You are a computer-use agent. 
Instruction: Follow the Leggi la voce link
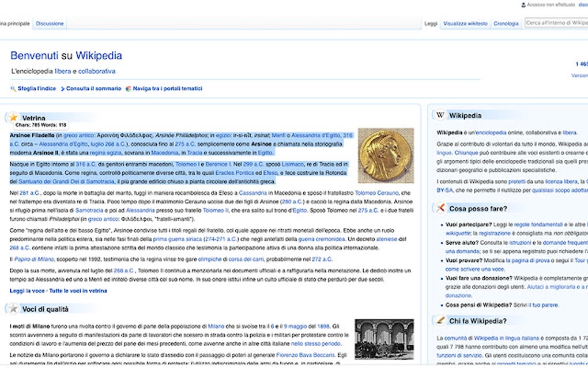pyautogui.click(x=27, y=291)
